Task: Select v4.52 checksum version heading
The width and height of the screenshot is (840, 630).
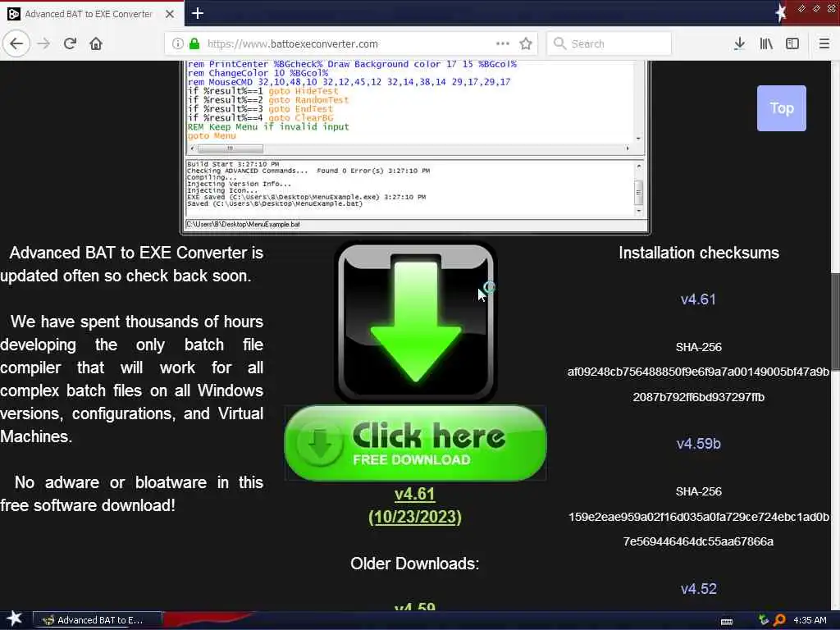Action: (x=698, y=589)
